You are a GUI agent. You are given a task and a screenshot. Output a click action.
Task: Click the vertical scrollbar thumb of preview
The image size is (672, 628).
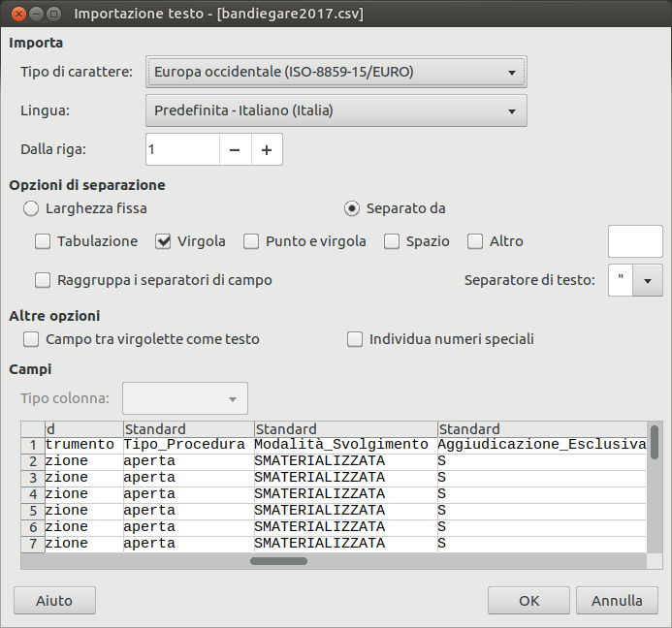pos(654,443)
